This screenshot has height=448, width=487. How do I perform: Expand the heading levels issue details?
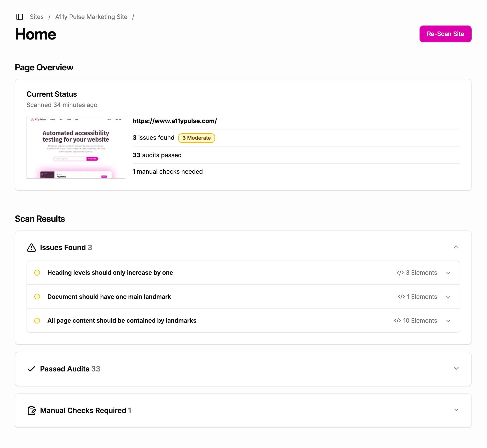tap(449, 273)
